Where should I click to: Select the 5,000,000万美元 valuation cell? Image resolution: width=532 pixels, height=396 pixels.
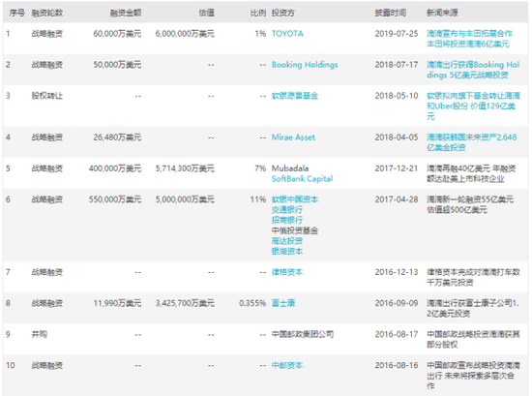185,199
